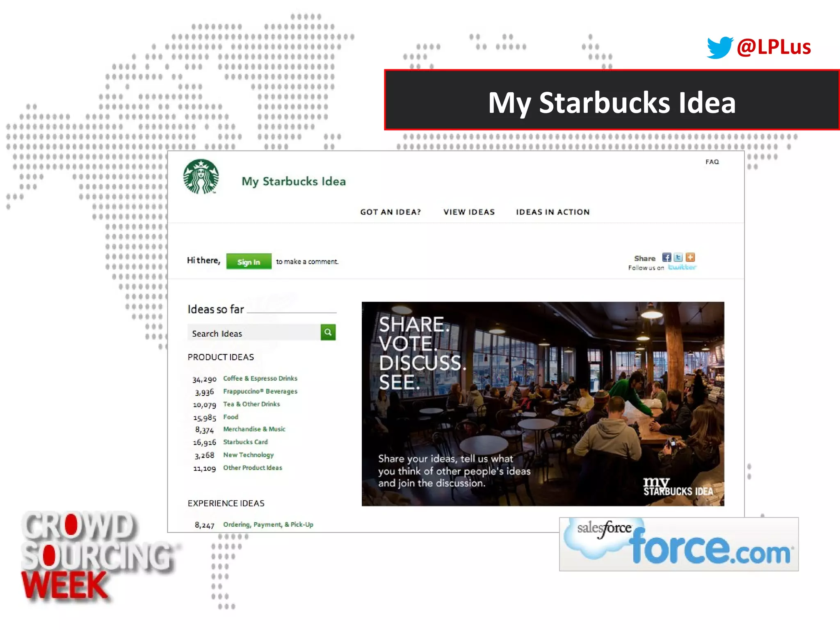This screenshot has width=840, height=630.
Task: Click the green Sign In button
Action: (249, 261)
